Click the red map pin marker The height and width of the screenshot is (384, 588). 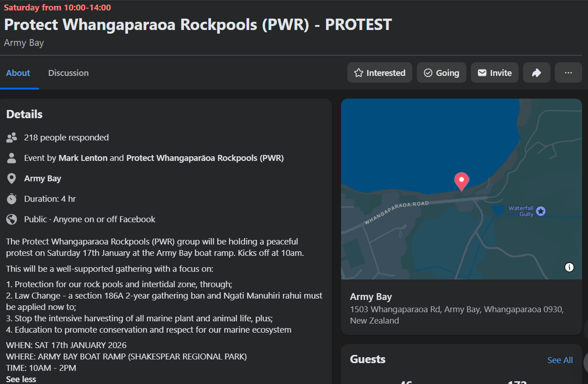click(461, 181)
